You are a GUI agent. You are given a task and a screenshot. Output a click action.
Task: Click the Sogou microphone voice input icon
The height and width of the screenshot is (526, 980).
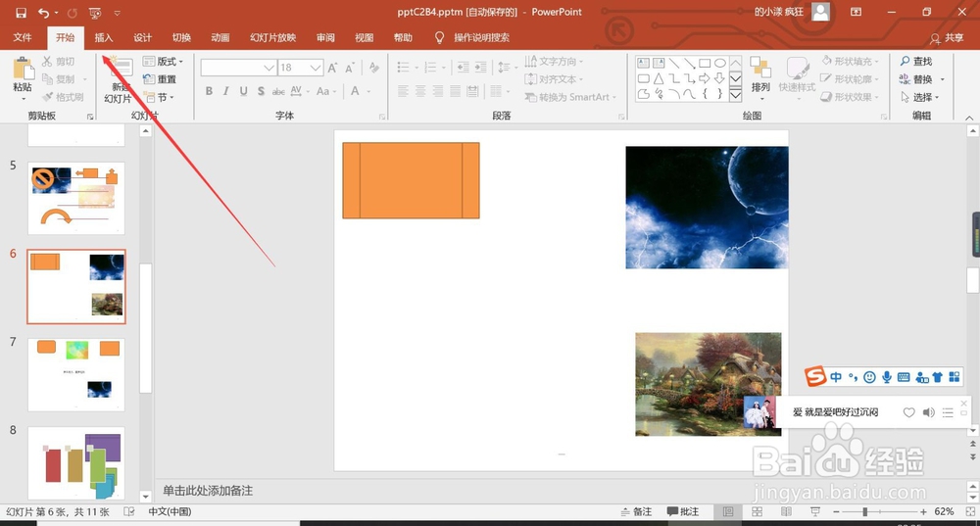coord(886,377)
